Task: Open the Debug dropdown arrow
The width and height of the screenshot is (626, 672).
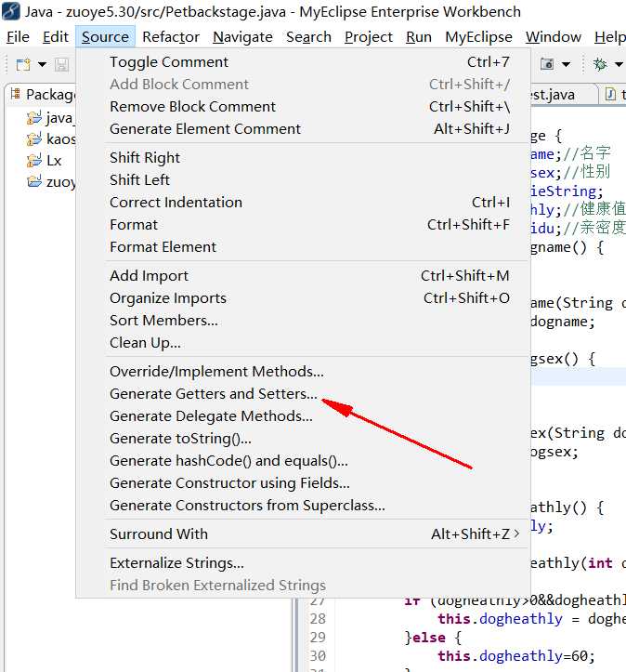Action: tap(619, 64)
